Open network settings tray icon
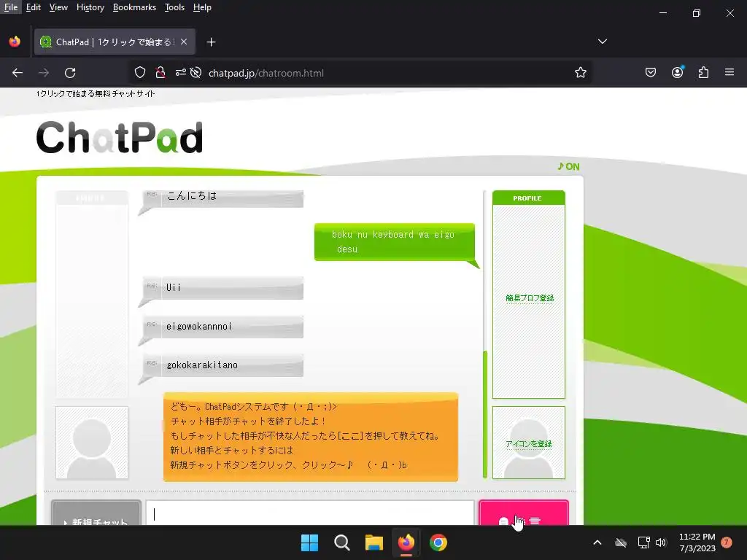747x560 pixels. click(x=643, y=542)
